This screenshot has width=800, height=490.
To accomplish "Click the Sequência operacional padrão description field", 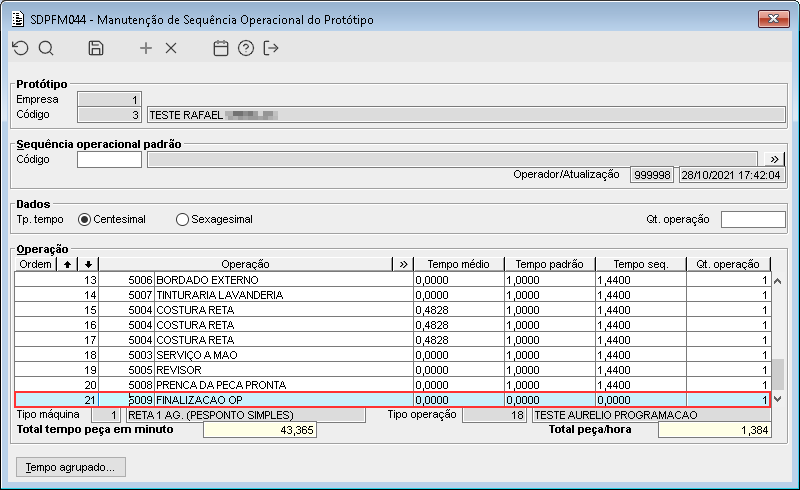I will (x=453, y=159).
